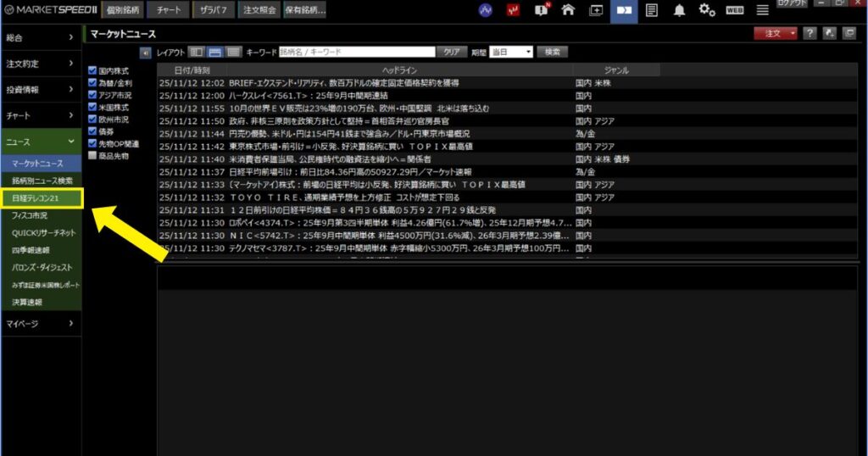868x456 pixels.
Task: Open the notification bubble icon with N badge
Action: [541, 10]
